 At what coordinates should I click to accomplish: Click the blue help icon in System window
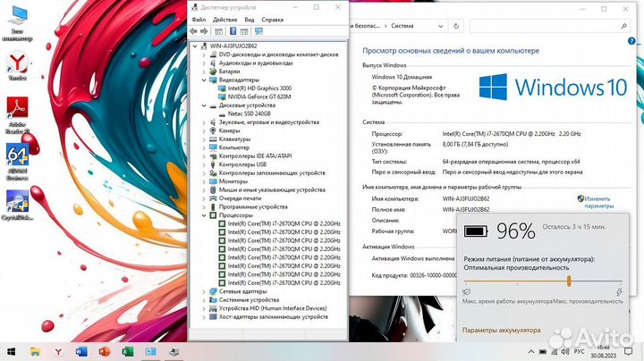[631, 41]
